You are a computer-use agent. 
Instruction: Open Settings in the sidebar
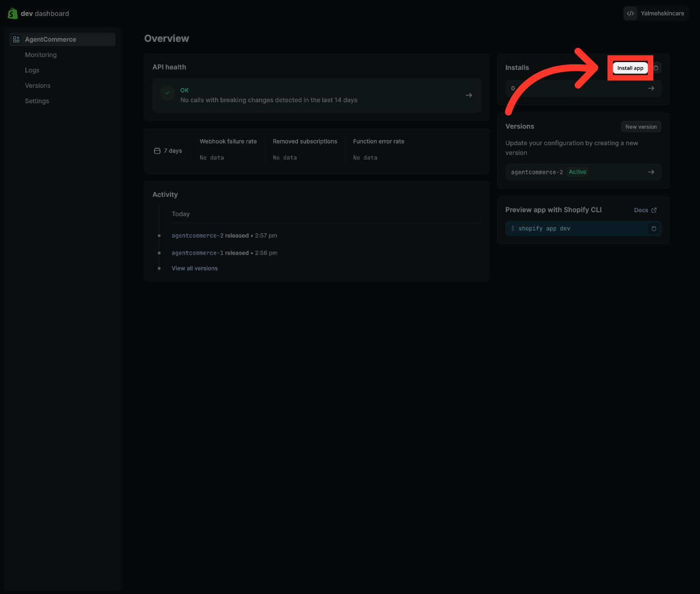pos(37,101)
